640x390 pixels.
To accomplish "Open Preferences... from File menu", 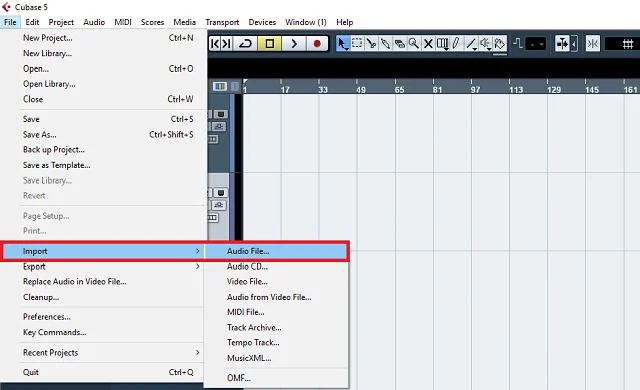I will pos(102,317).
